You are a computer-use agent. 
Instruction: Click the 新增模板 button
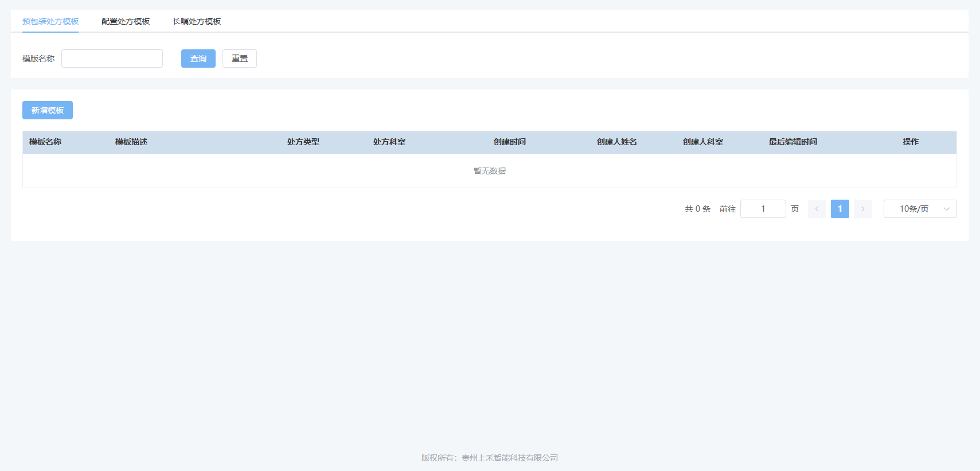click(x=48, y=110)
